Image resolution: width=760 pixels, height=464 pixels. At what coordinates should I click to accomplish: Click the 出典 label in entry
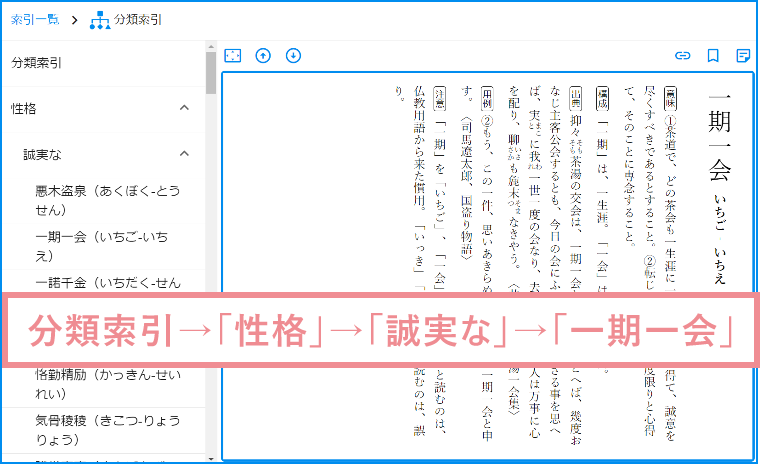point(575,99)
